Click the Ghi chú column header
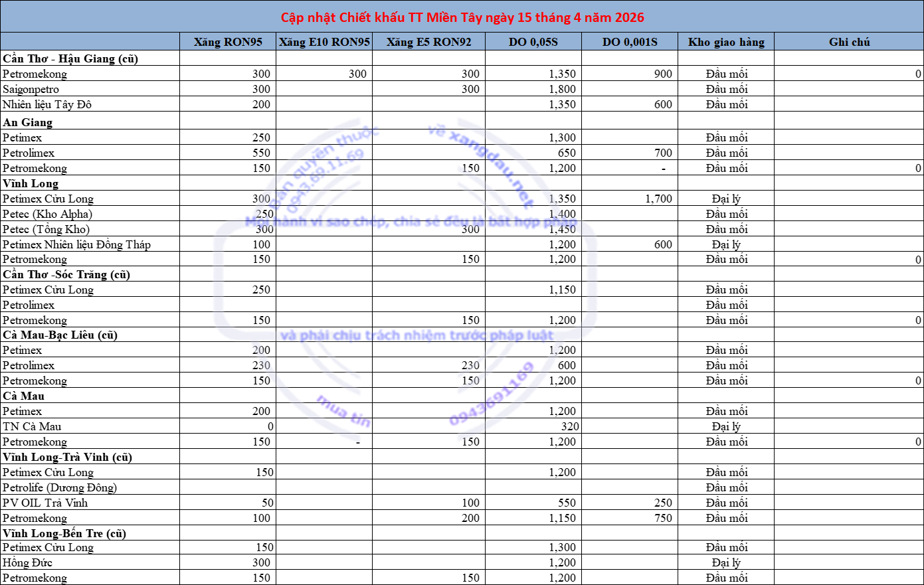The width and height of the screenshot is (924, 585). coord(849,42)
